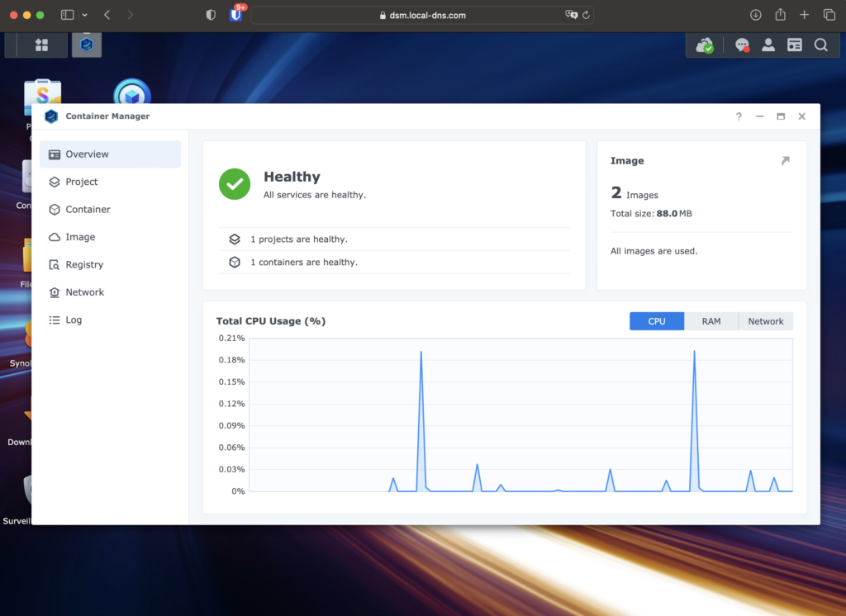This screenshot has width=846, height=616.
Task: Click the '1 containers are healthy' row
Action: click(303, 263)
